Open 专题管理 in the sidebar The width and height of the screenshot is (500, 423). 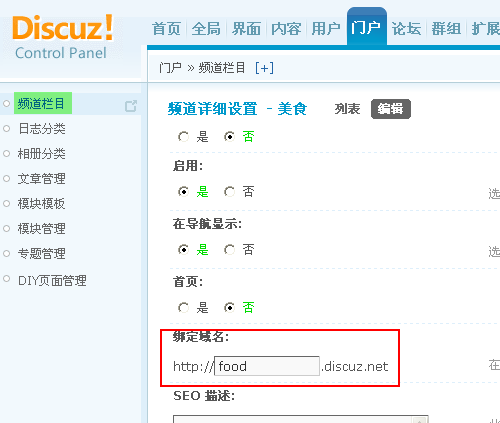42,254
